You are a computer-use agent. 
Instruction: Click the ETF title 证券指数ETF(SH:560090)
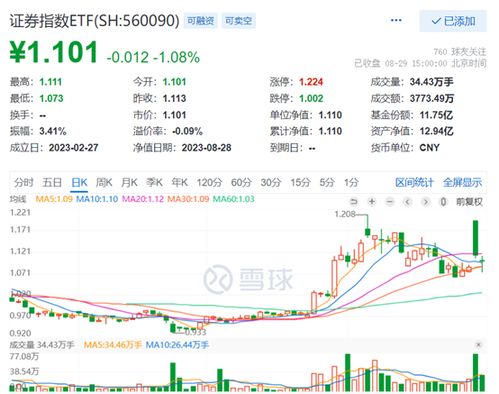[94, 21]
